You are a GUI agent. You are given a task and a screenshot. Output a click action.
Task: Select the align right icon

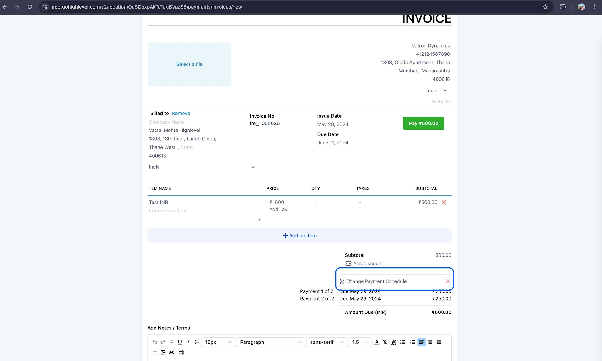tap(439, 342)
